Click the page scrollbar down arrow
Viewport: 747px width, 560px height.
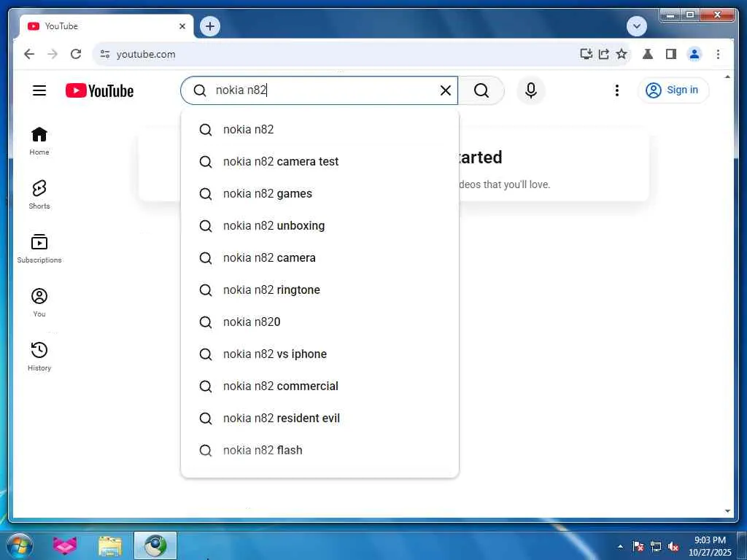[727, 511]
